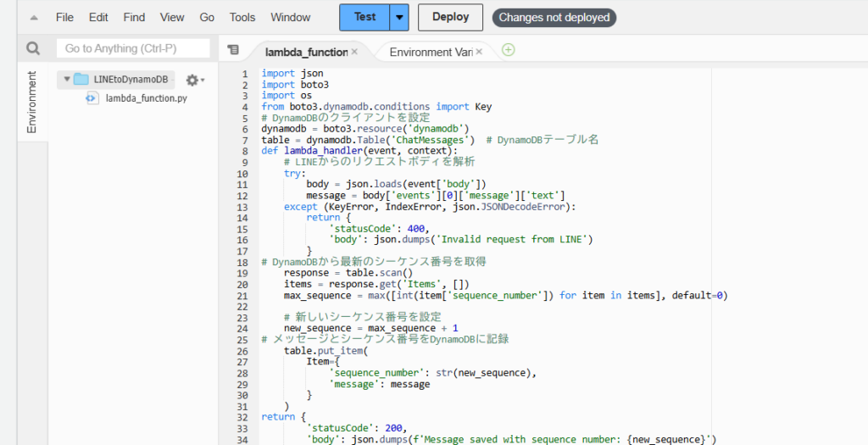
Task: Open the Test button dropdown arrow
Action: coord(399,18)
